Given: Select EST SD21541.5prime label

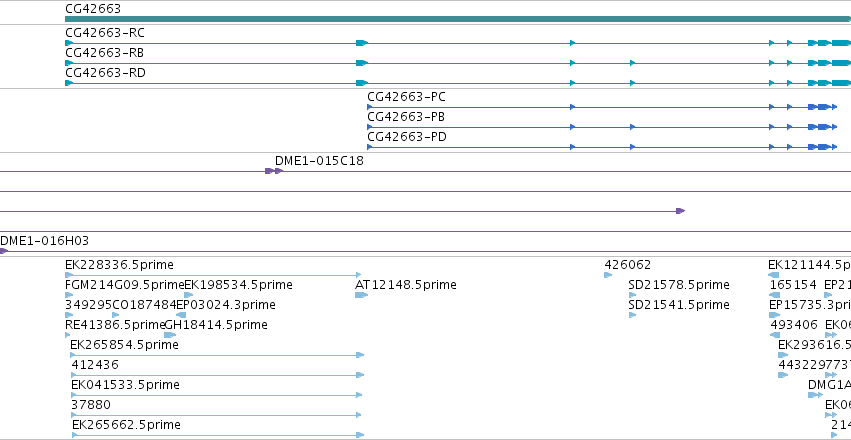Looking at the screenshot, I should tap(679, 305).
